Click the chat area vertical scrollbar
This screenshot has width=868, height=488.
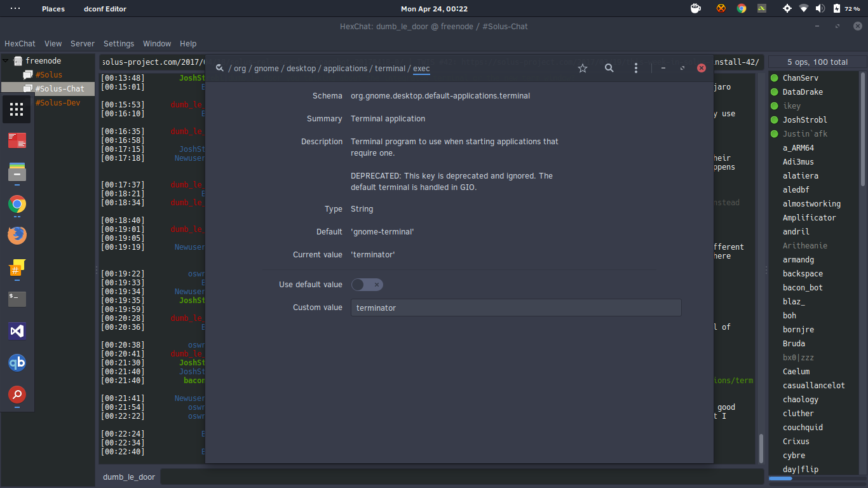pyautogui.click(x=761, y=449)
